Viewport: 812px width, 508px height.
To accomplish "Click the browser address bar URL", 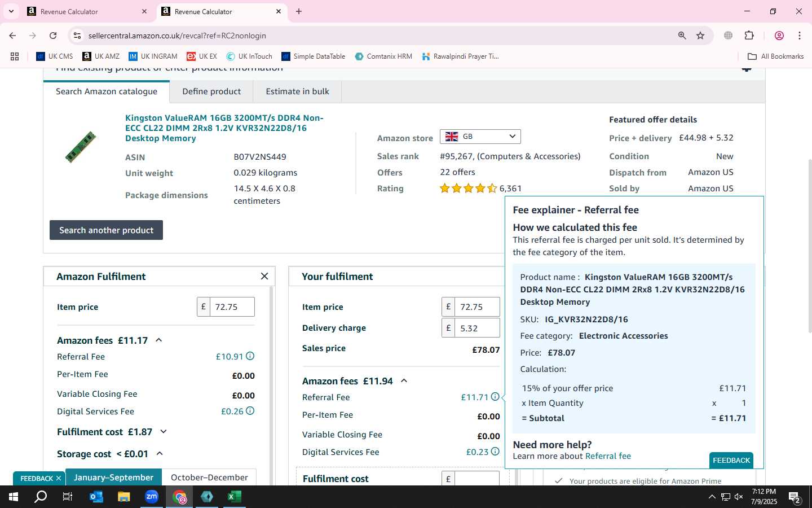I will pos(177,36).
